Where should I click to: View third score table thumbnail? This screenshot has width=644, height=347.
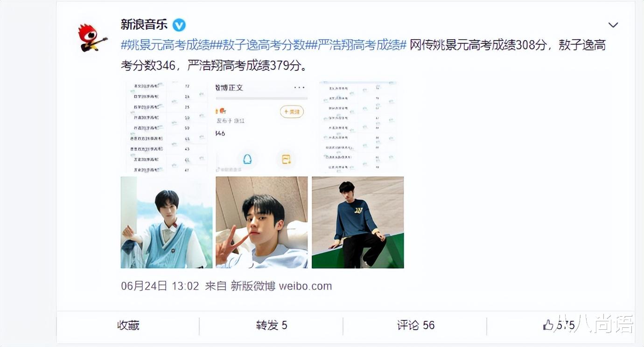click(x=358, y=127)
